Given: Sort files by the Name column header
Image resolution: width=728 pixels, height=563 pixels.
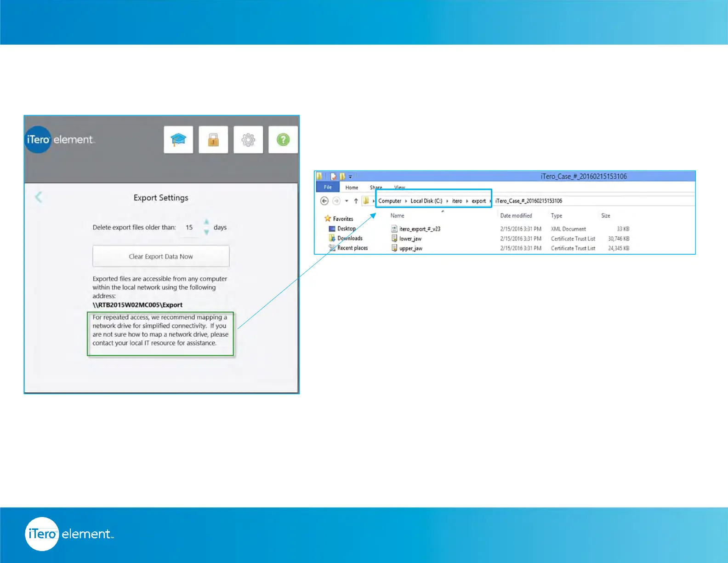Looking at the screenshot, I should tap(398, 216).
